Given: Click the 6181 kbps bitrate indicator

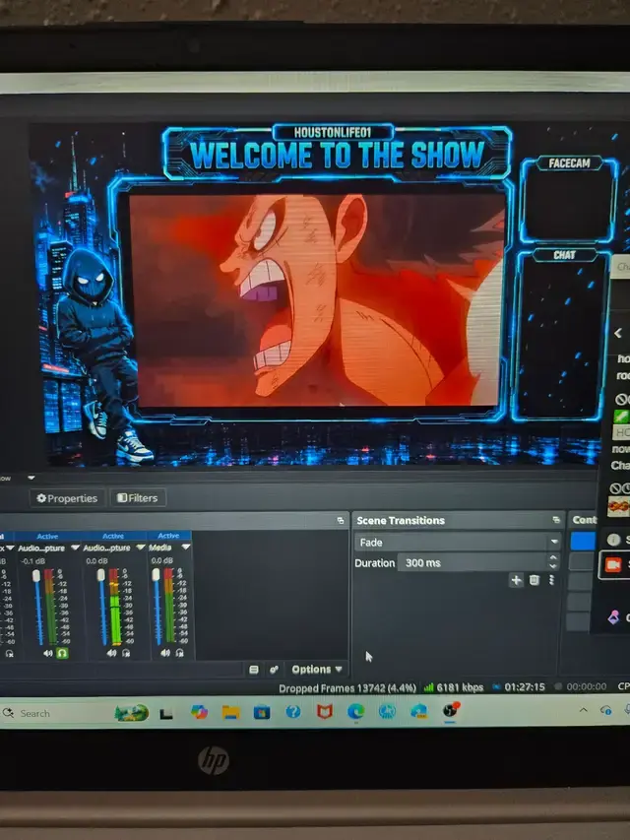Looking at the screenshot, I should 454,687.
